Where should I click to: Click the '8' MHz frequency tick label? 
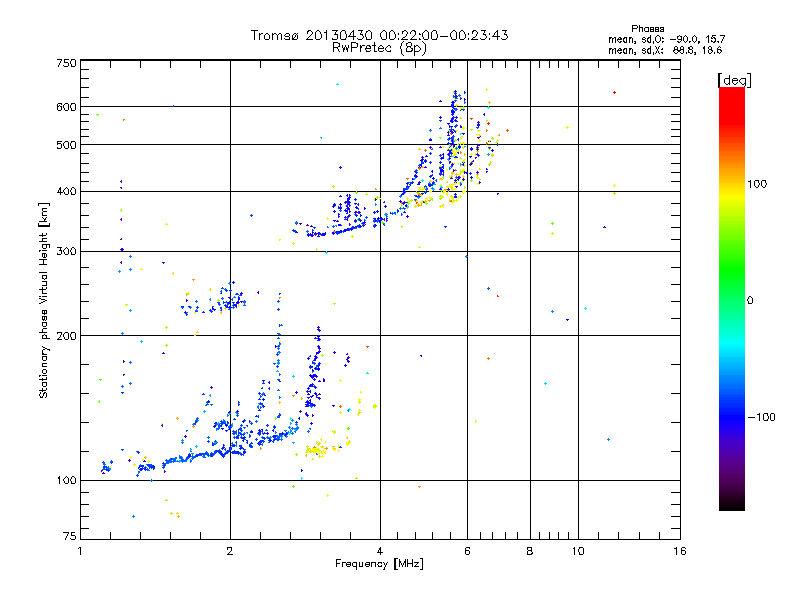click(530, 551)
